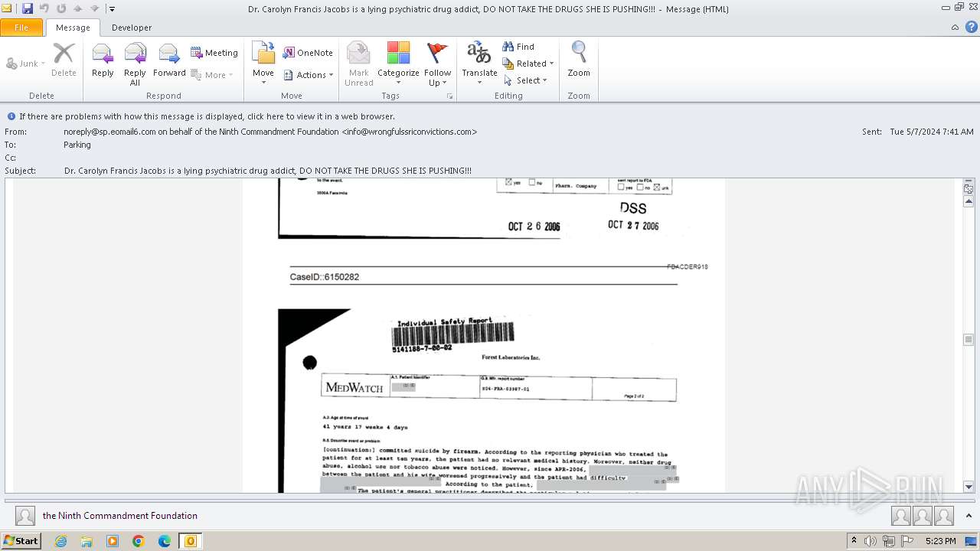The height and width of the screenshot is (551, 980).
Task: Switch to the Developer tab
Action: (x=132, y=28)
